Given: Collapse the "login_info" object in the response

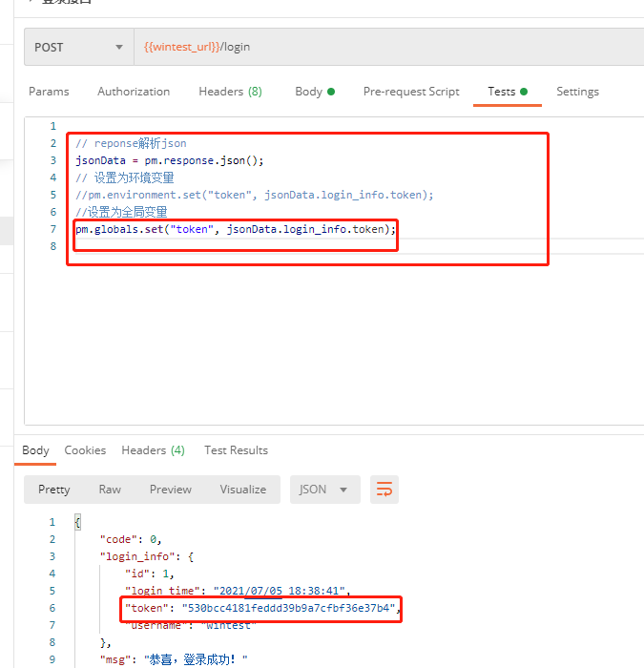Looking at the screenshot, I should click(x=147, y=556).
